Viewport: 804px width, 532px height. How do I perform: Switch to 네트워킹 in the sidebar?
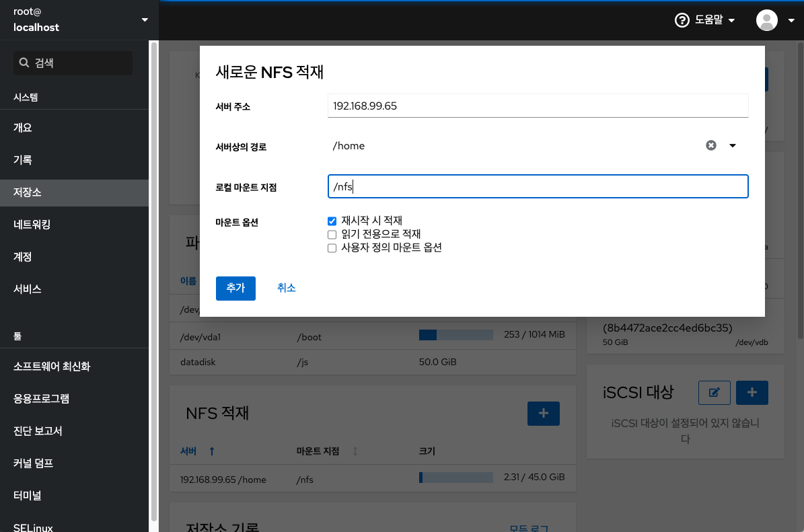34,224
